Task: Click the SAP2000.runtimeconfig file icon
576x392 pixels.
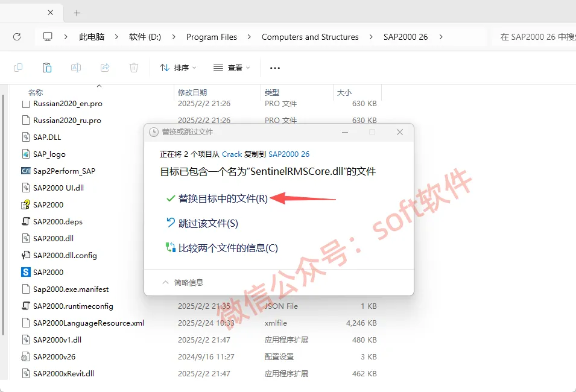Action: 26,306
